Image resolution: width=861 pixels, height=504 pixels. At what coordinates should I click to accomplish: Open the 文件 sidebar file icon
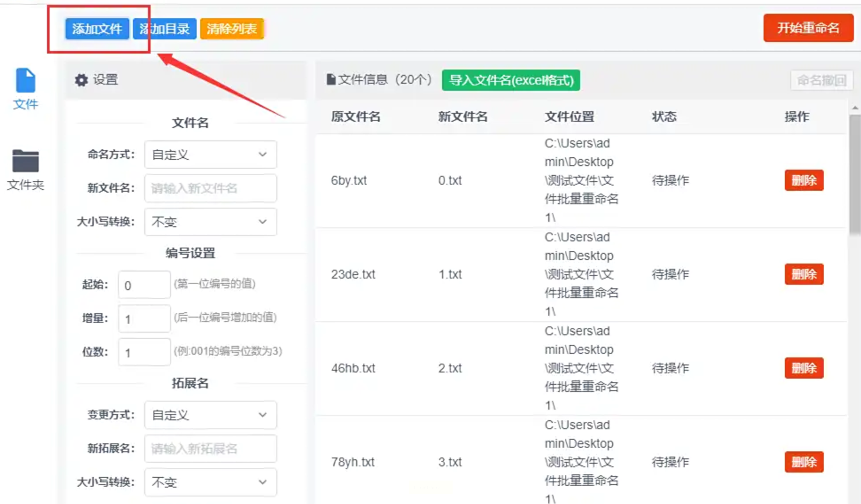tap(25, 81)
